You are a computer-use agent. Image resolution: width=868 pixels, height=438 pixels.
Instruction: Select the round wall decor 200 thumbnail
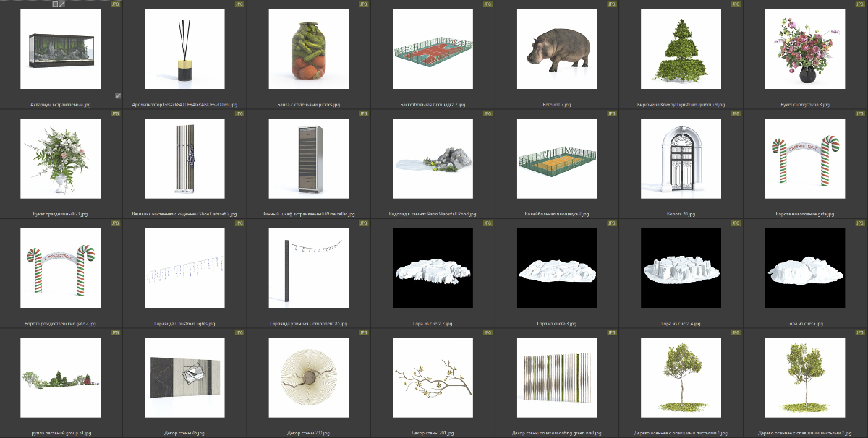[309, 378]
